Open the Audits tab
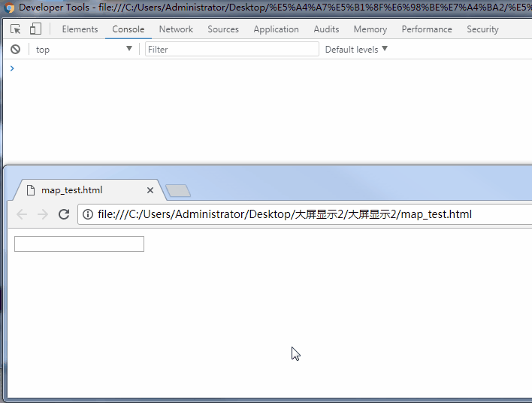The width and height of the screenshot is (532, 403). click(x=326, y=29)
